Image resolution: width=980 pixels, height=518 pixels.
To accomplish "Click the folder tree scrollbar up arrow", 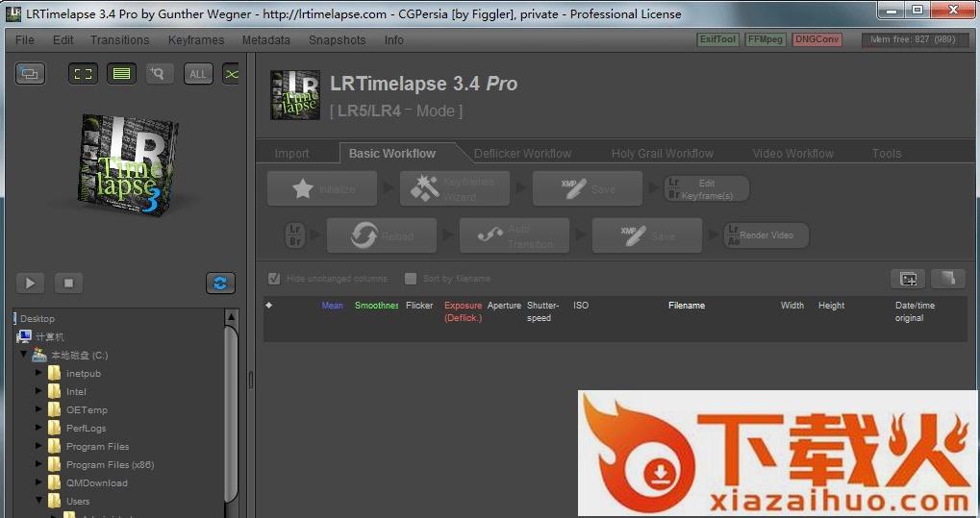I will 231,317.
